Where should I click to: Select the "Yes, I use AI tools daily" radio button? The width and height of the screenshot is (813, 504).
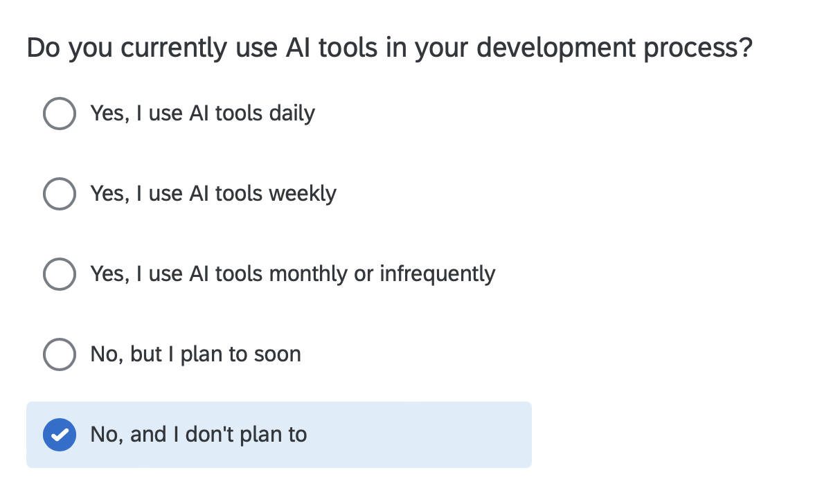click(60, 114)
